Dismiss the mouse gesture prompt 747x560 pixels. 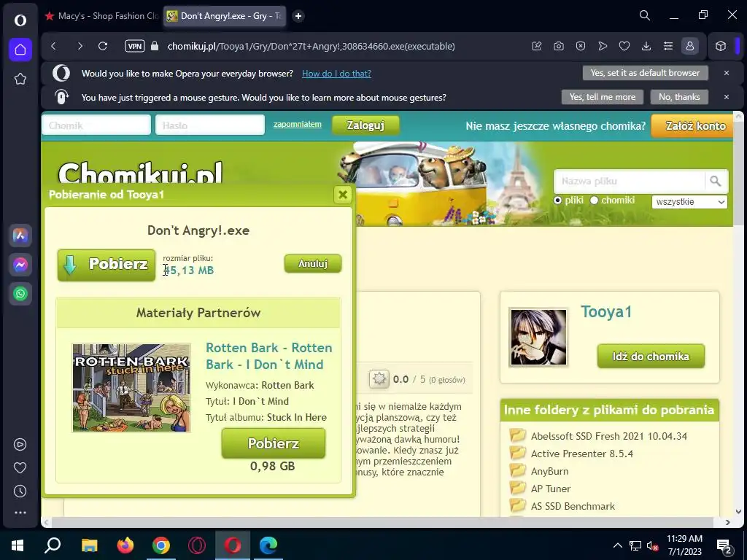click(727, 97)
